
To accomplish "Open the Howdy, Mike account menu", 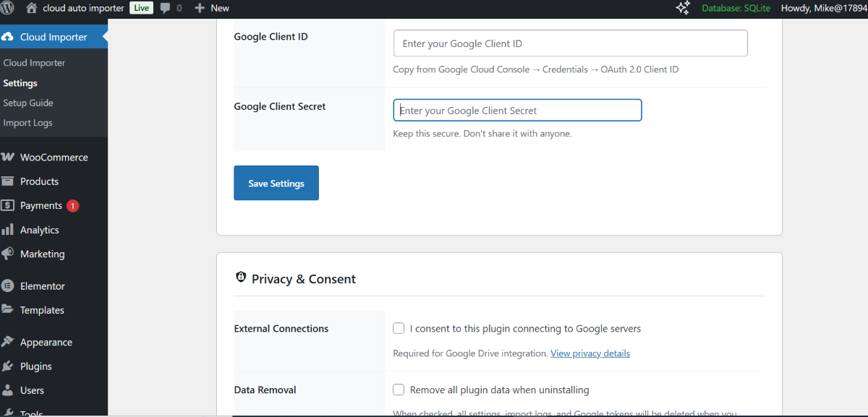I will pos(824,8).
